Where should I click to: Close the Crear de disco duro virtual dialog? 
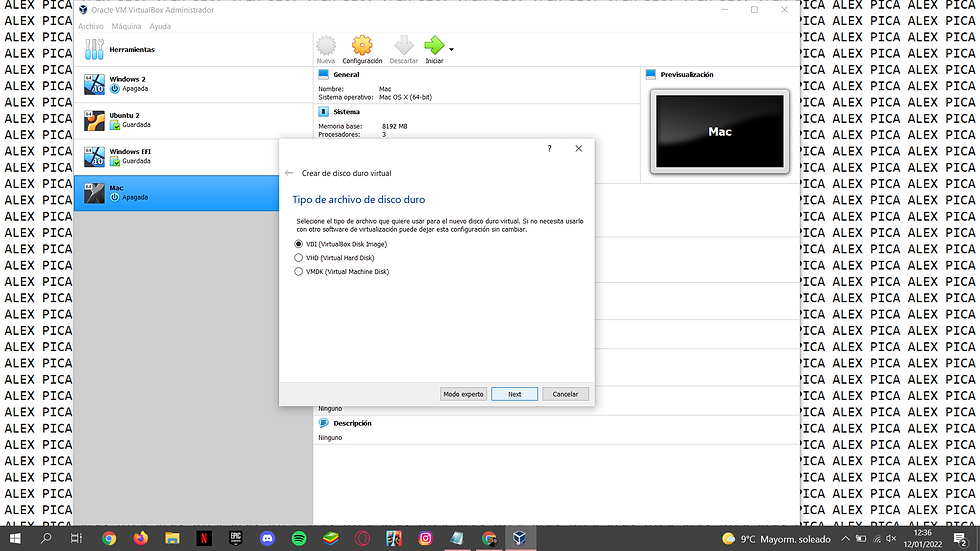579,149
